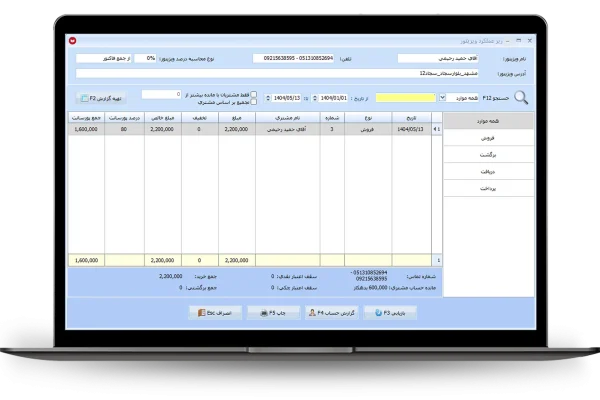Click the 600,000 بدهکار customer balance text
This screenshot has width=600, height=400.
[371, 287]
